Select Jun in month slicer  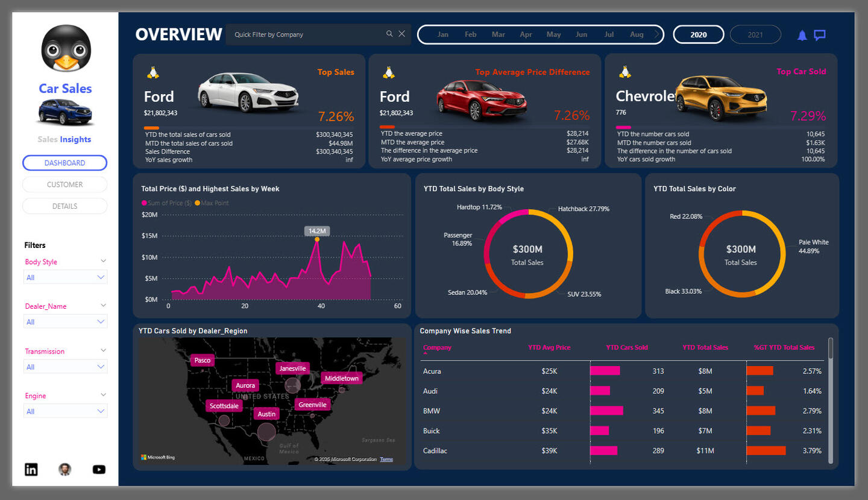582,34
